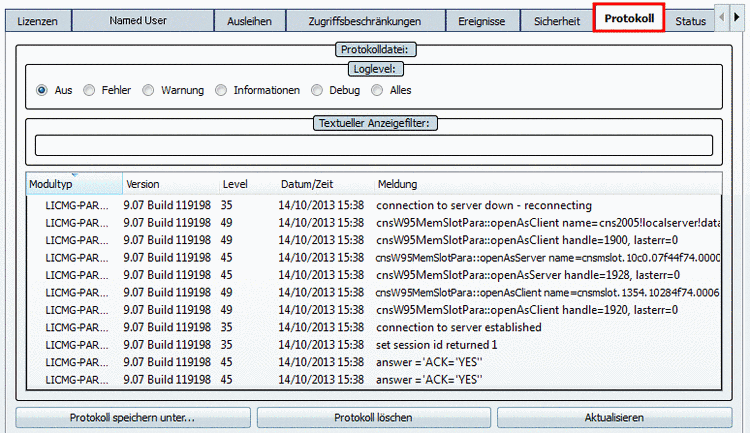Select the 'openAsServer handle=1928, lasterr=0' message
Image resolution: width=750 pixels, height=433 pixels.
coord(528,275)
